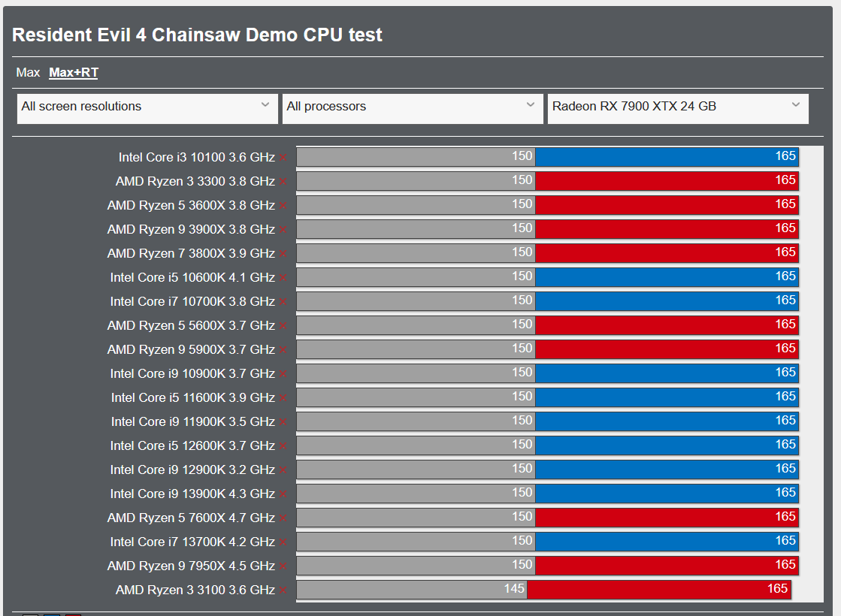Remove Intel Core i9 13900K via red X

(x=283, y=494)
